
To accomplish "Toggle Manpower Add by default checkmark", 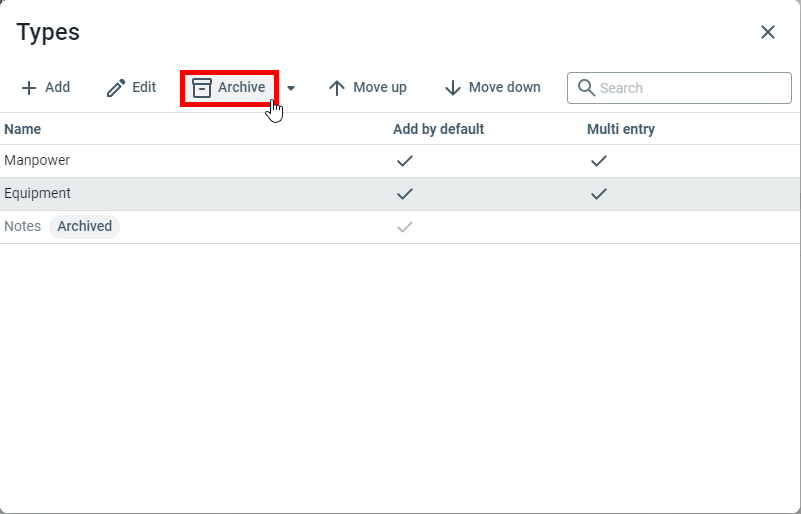I will click(x=405, y=161).
